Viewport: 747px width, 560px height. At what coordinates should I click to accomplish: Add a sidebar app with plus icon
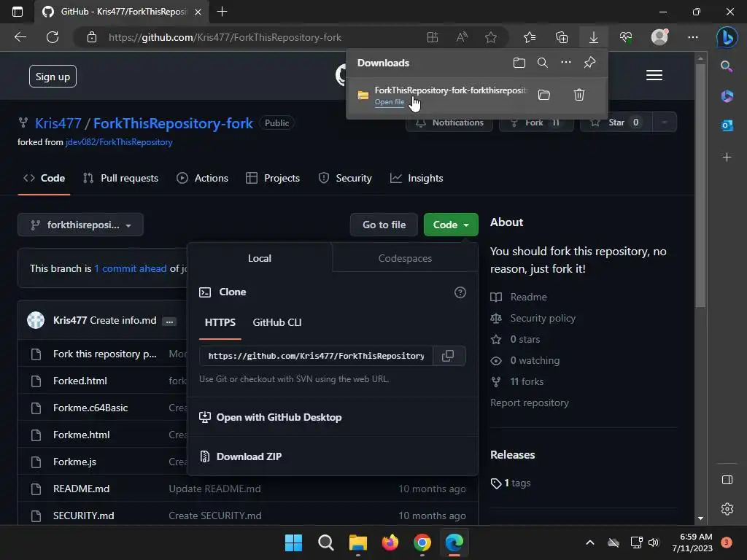[727, 157]
